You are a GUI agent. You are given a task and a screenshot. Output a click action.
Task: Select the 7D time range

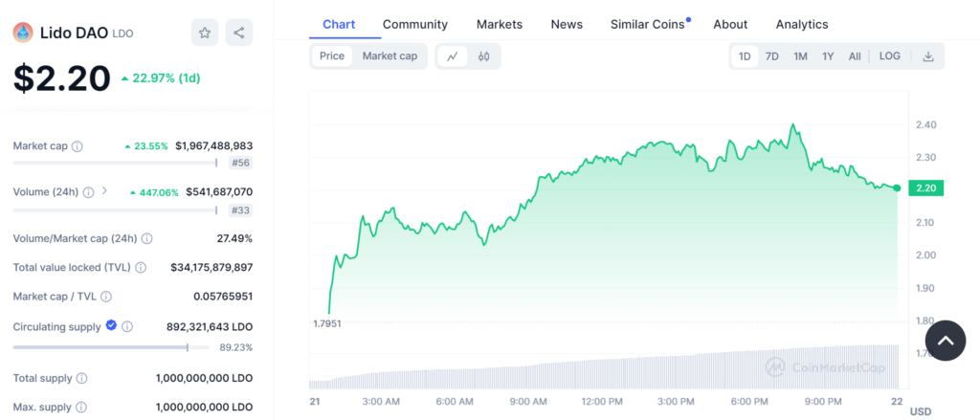pyautogui.click(x=772, y=56)
